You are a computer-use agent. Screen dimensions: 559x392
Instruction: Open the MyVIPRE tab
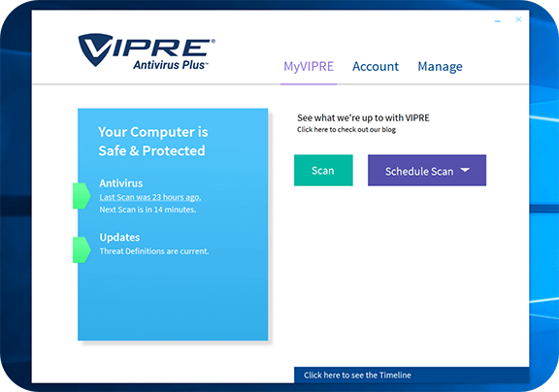pos(309,67)
